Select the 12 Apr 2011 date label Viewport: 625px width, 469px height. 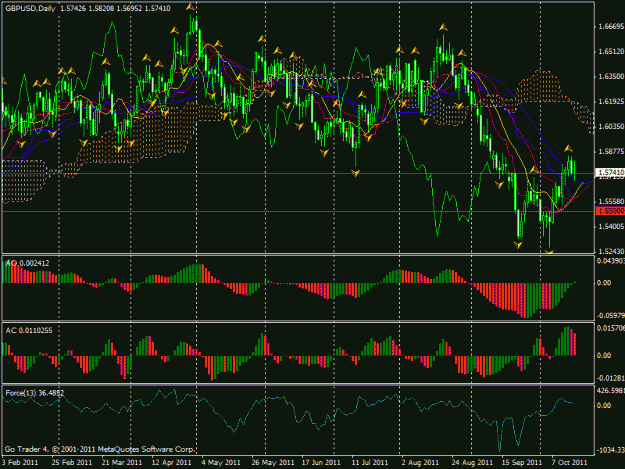coord(171,462)
